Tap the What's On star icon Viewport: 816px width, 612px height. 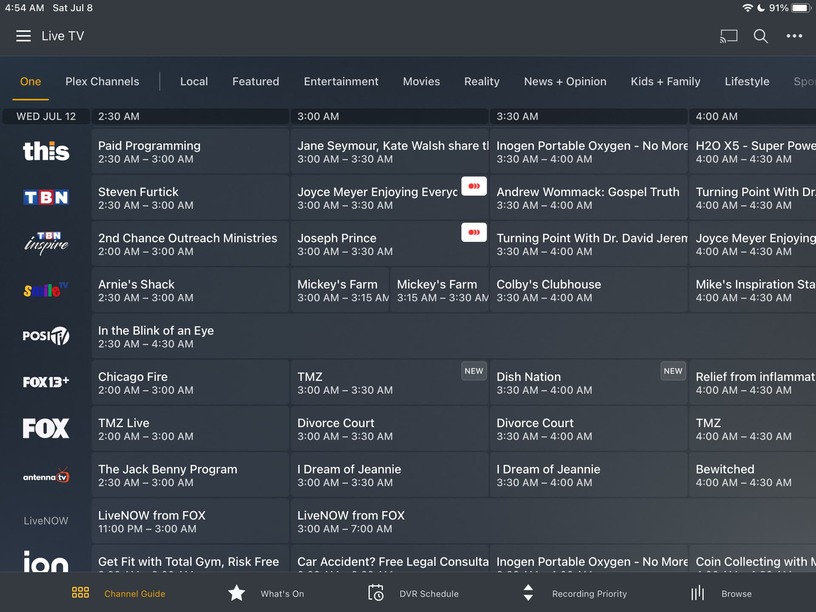pyautogui.click(x=237, y=593)
